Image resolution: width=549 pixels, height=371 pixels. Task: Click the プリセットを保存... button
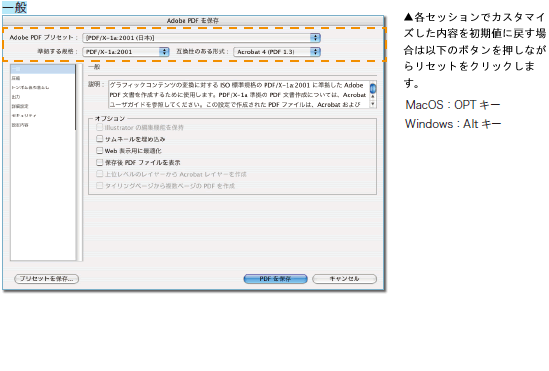[47, 279]
